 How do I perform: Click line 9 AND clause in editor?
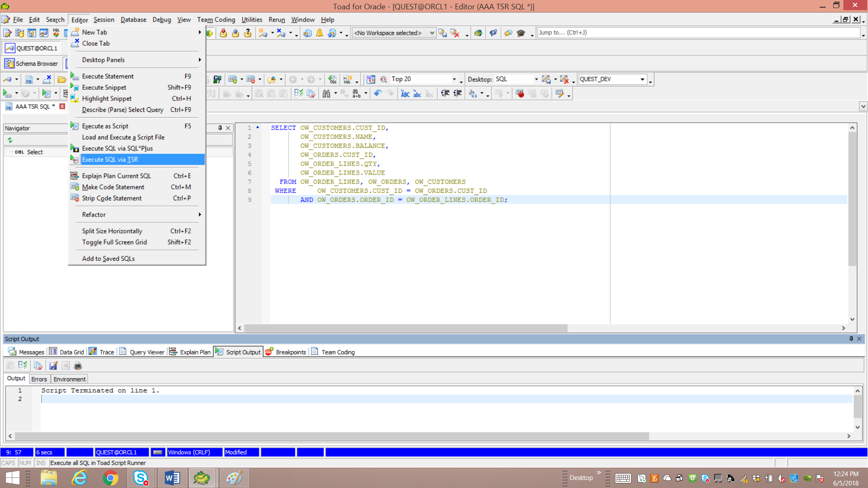click(403, 200)
